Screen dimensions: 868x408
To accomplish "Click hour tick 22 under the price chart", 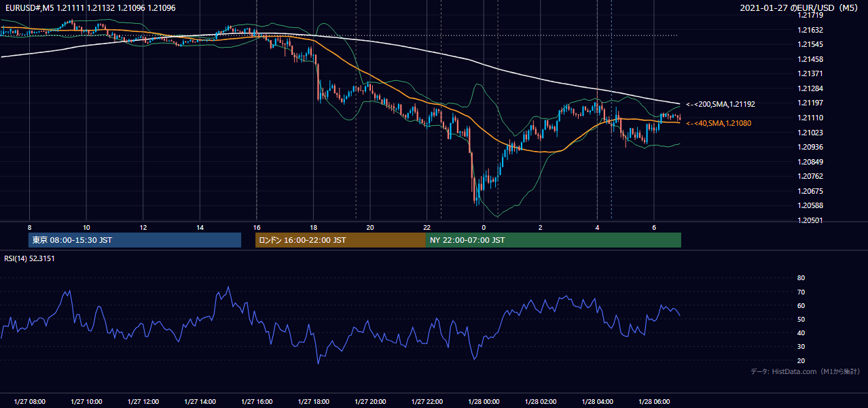I will pyautogui.click(x=427, y=226).
